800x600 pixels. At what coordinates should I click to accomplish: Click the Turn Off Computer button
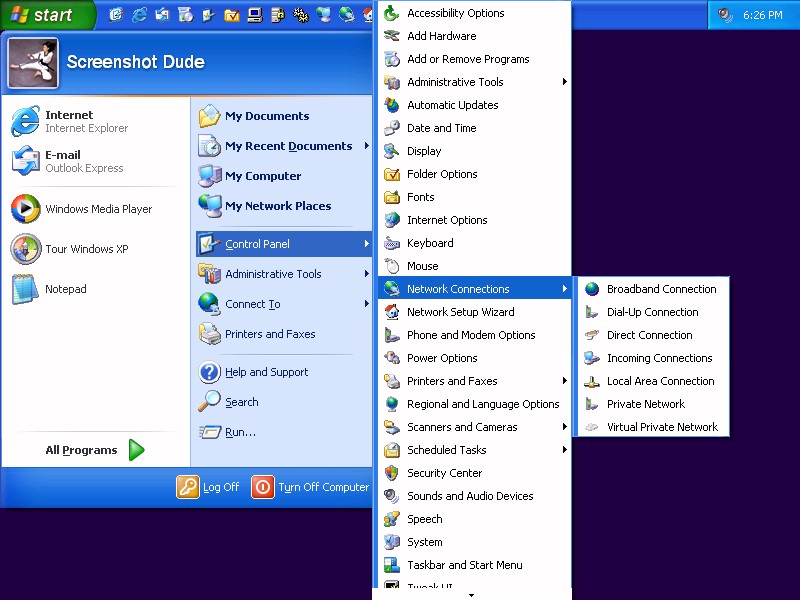pyautogui.click(x=311, y=487)
